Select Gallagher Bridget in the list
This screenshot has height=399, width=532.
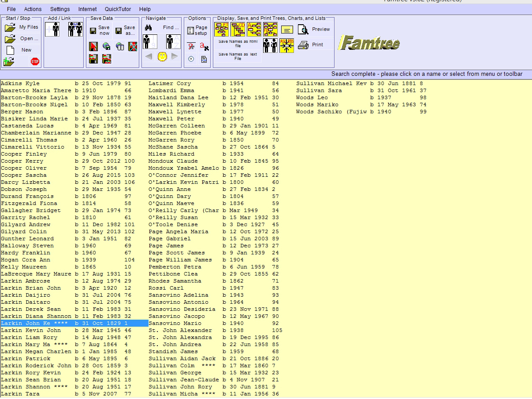point(74,210)
